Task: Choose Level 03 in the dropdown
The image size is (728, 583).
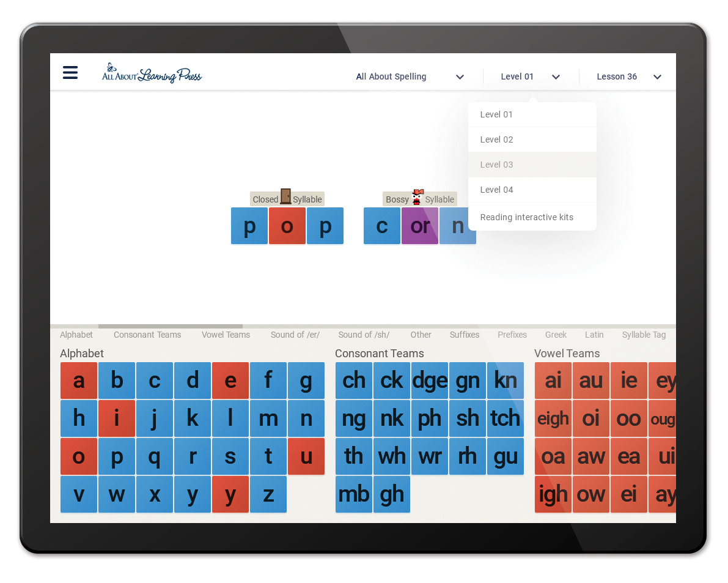Action: coord(532,165)
